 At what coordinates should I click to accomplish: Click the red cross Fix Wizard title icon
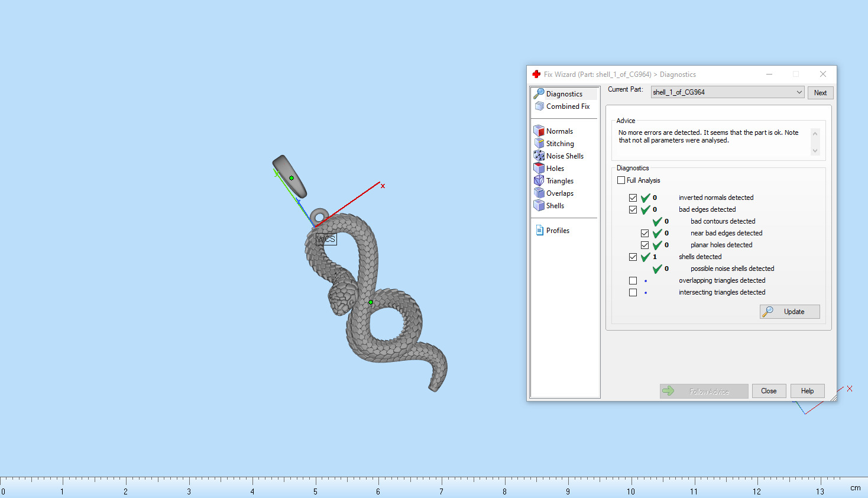(x=536, y=74)
